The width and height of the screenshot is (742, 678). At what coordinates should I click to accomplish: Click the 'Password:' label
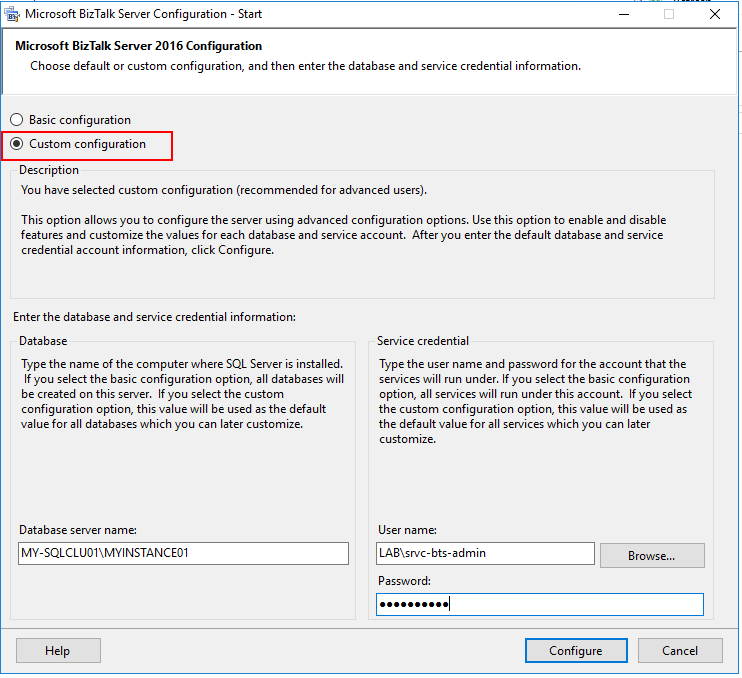(404, 581)
